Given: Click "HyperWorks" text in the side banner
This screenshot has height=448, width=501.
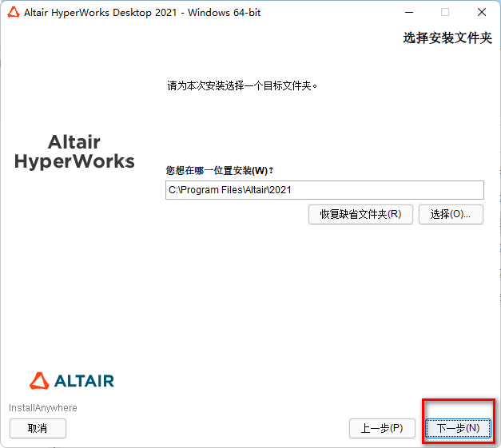Looking at the screenshot, I should coord(74,161).
